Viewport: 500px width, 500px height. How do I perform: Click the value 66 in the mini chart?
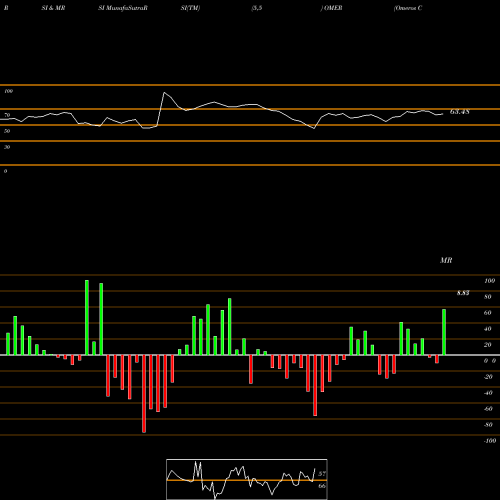(322, 486)
